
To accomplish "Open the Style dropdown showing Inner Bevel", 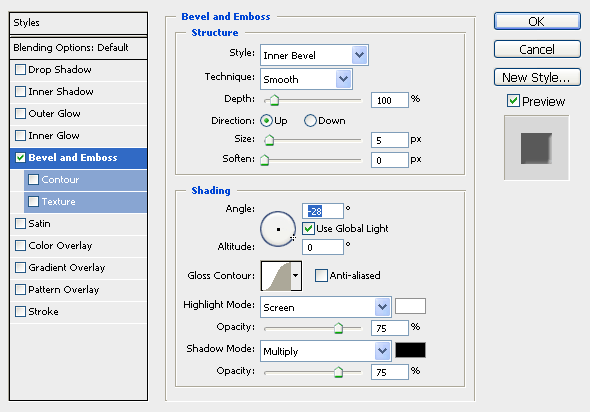I will [x=314, y=55].
